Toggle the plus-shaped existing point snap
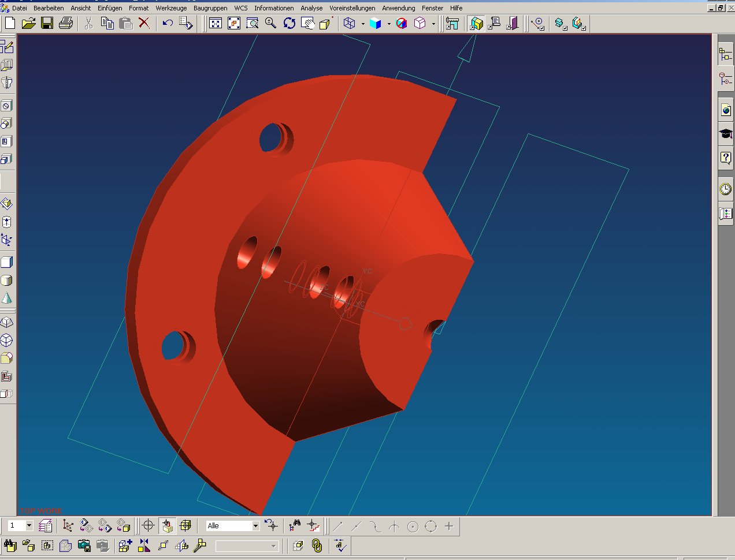The height and width of the screenshot is (560, 735). (450, 526)
